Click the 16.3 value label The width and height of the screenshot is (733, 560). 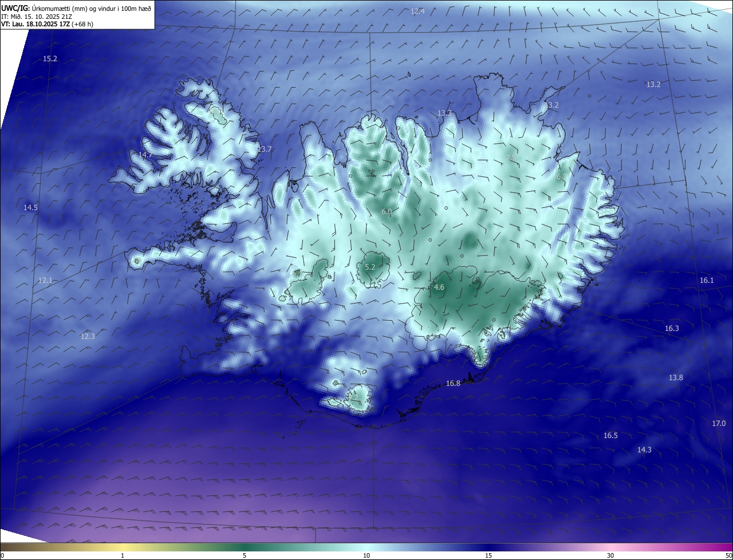point(672,329)
